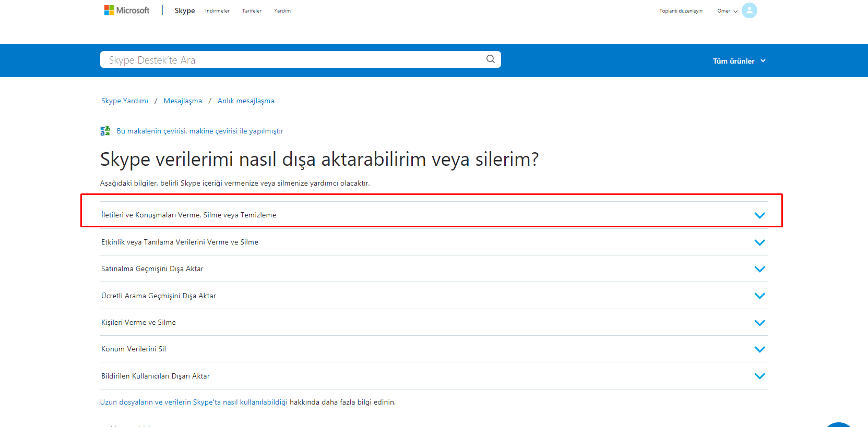The image size is (868, 427).
Task: Expand Kişileri Verme ve Silme chevron
Action: click(759, 323)
